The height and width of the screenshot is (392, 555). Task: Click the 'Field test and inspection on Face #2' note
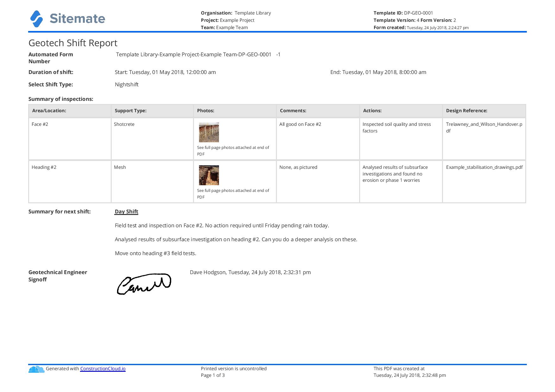[222, 225]
